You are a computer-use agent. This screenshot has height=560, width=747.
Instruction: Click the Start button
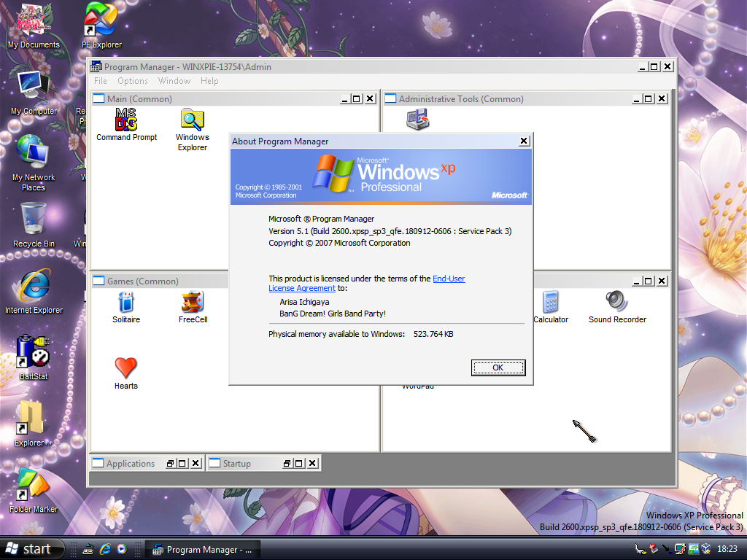click(31, 549)
